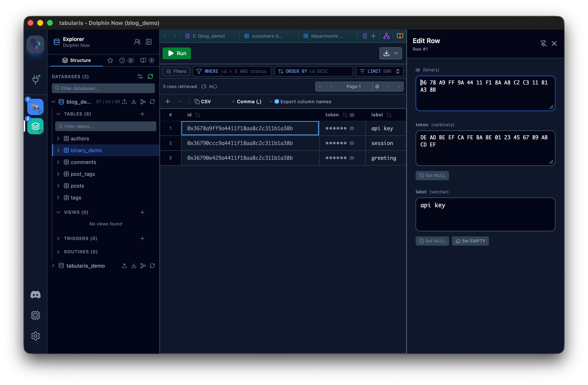Image resolution: width=588 pixels, height=385 pixels.
Task: Set the token field to NULL
Action: click(x=432, y=175)
